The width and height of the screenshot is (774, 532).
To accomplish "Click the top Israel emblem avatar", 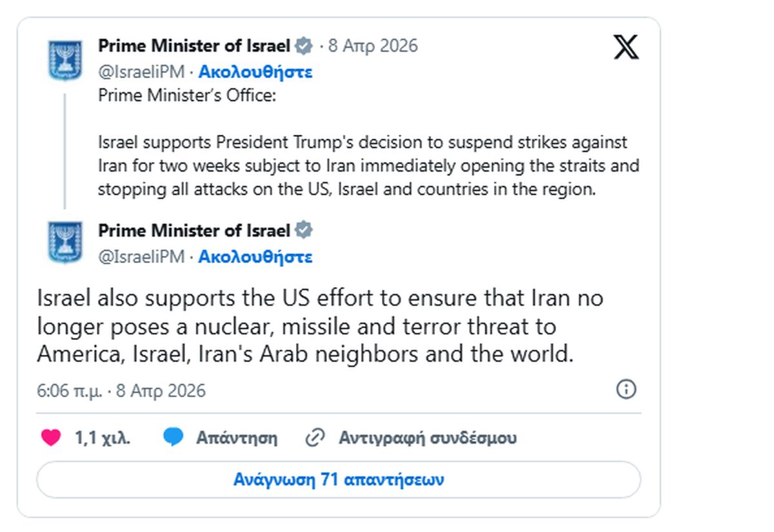I will click(65, 59).
